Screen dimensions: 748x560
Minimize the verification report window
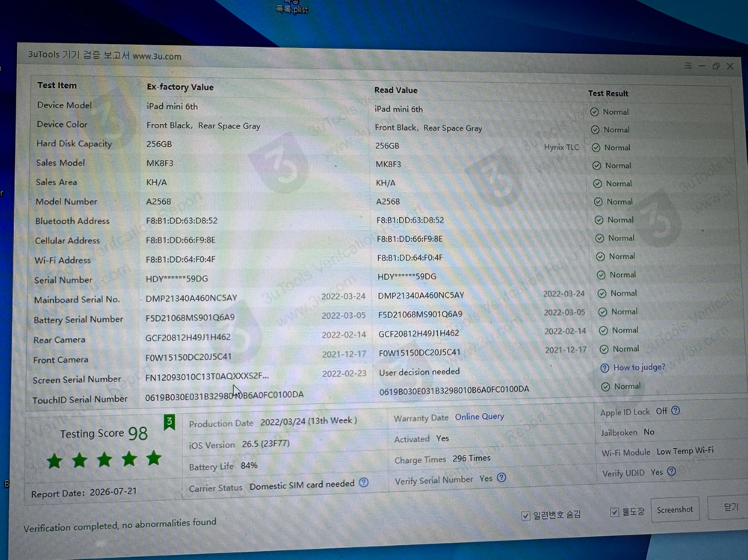(702, 66)
